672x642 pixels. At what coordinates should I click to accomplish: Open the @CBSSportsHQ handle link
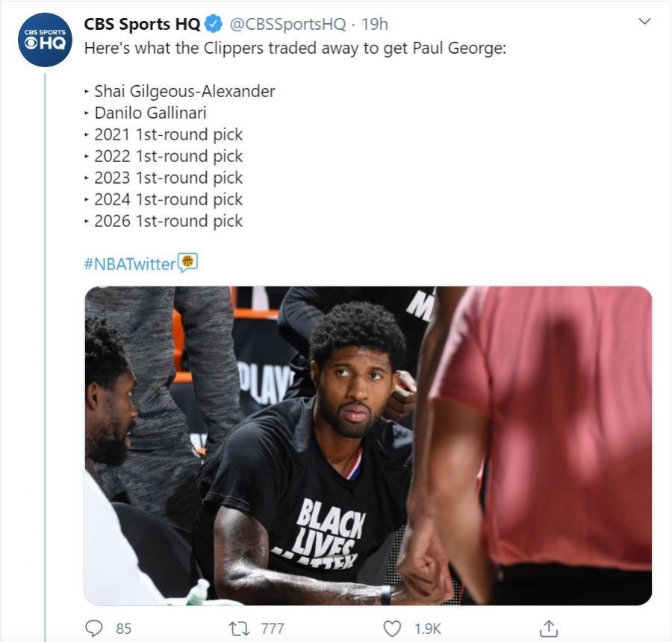(287, 24)
